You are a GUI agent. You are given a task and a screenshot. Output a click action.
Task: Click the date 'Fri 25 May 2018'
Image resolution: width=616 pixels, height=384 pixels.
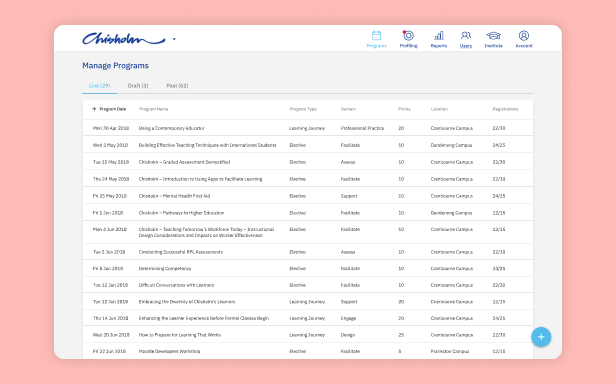point(110,196)
